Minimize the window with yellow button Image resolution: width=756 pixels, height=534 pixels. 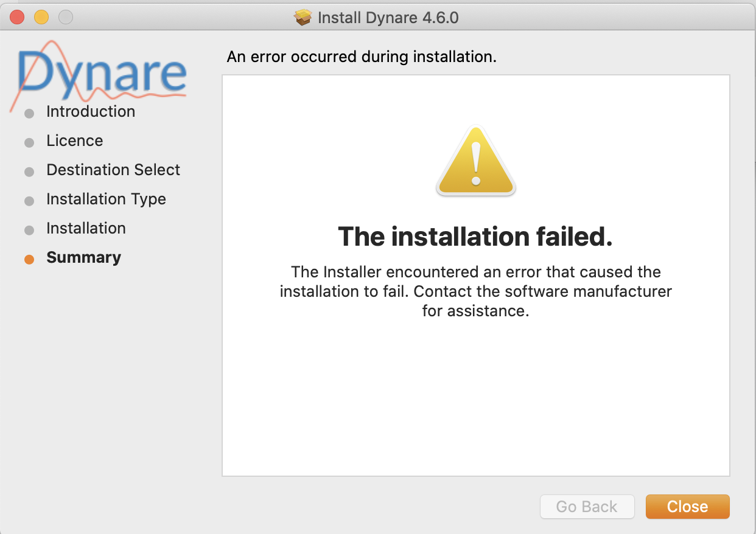tap(41, 17)
